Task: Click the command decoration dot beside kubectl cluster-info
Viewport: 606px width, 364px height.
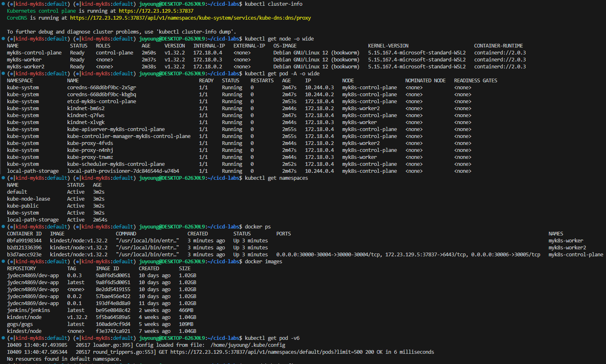Action: click(3, 4)
